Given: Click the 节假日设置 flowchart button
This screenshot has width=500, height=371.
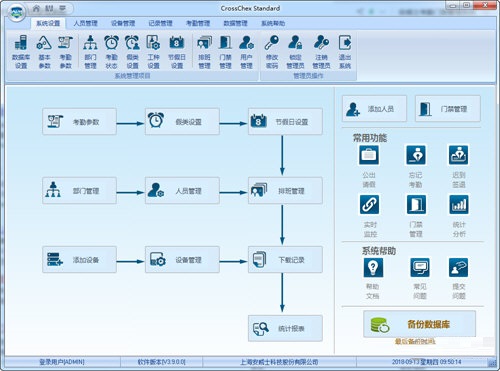Looking at the screenshot, I should pyautogui.click(x=285, y=121).
